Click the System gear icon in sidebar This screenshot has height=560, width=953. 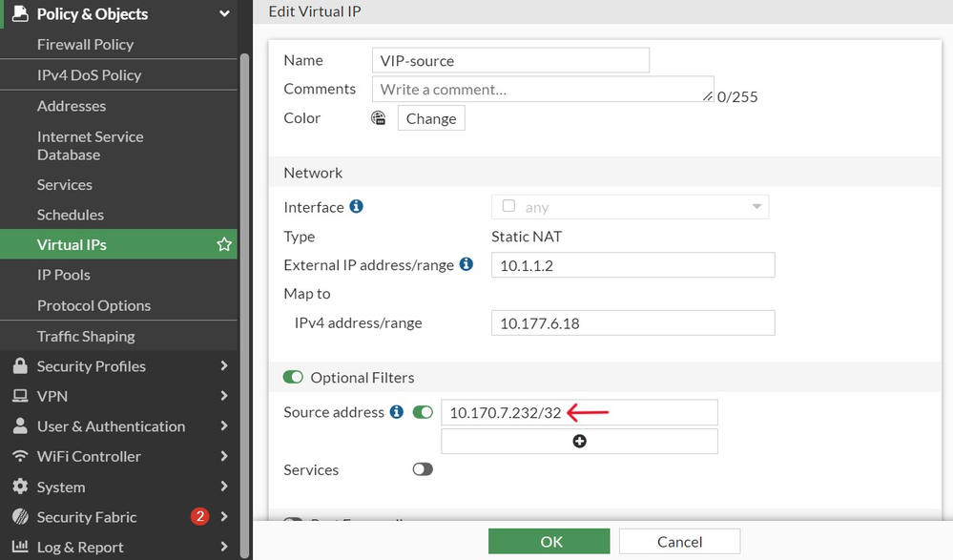20,487
